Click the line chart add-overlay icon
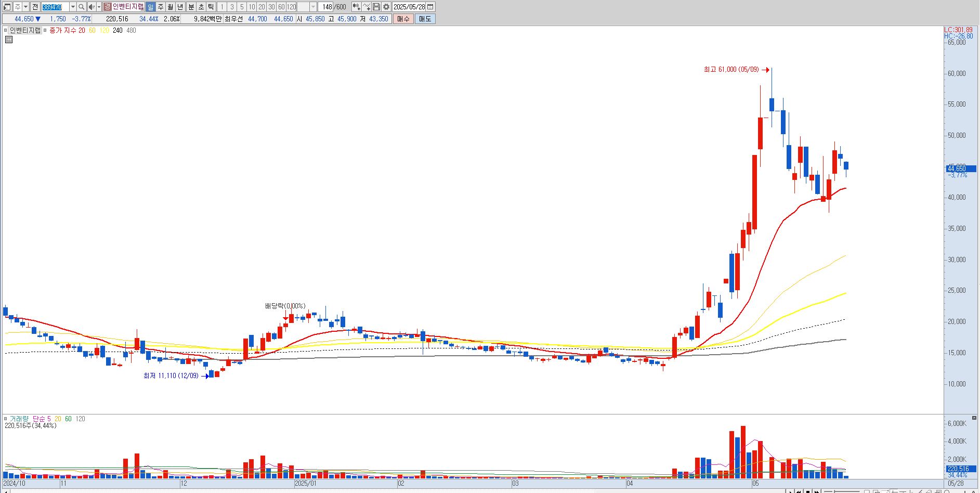980x493 pixels. coord(367,7)
